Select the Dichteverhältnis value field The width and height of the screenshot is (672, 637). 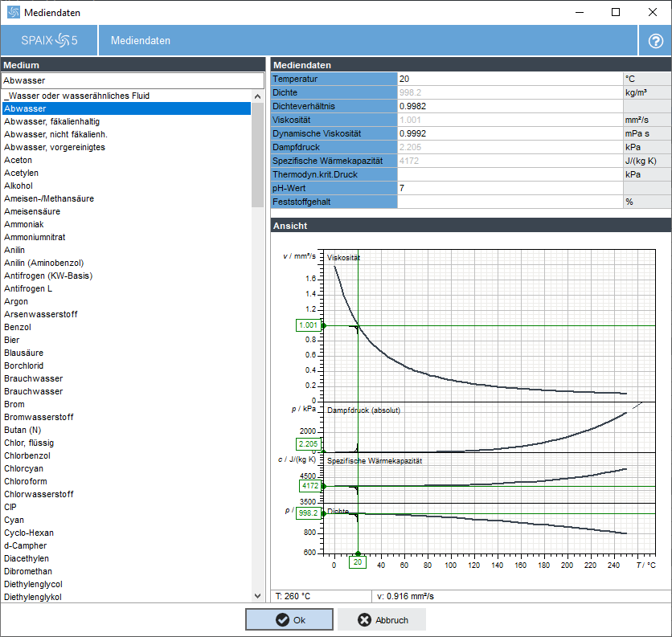click(510, 106)
